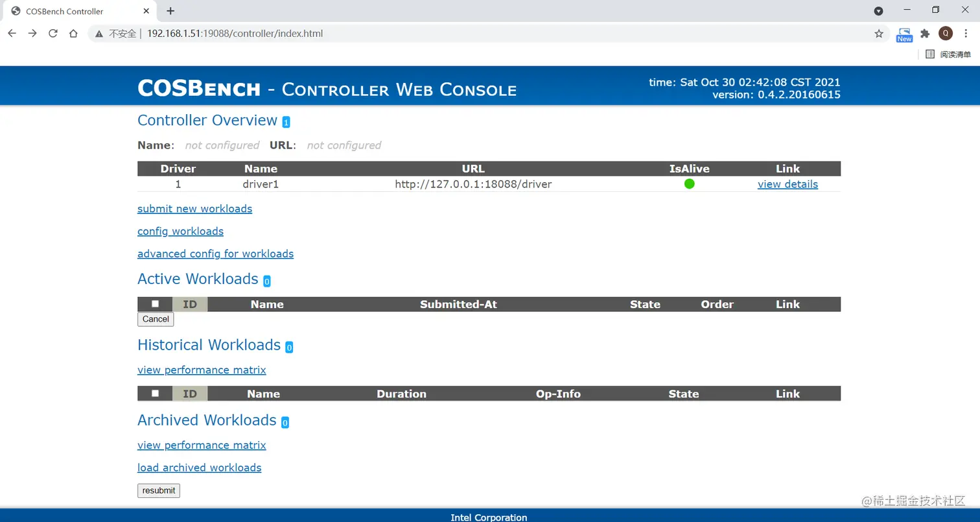Viewport: 980px width, 522px height.
Task: Open a new browser tab
Action: pos(170,11)
